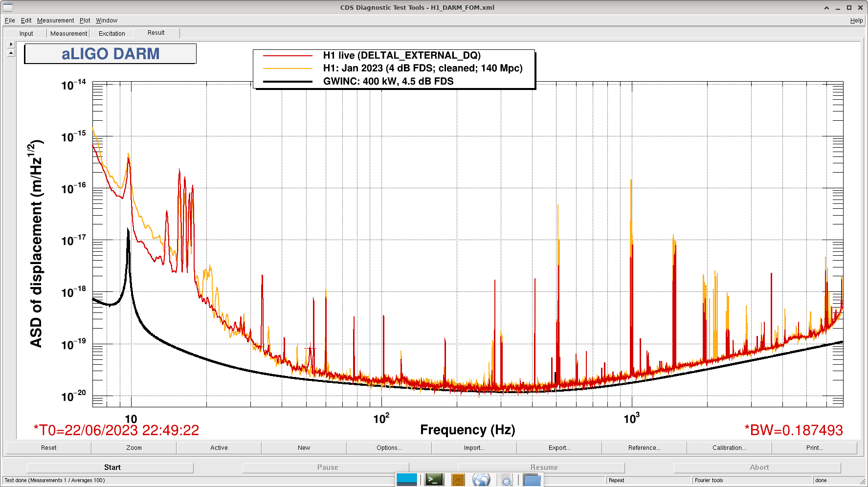Click the up arrow button beside the plot
Viewport: 868px width, 487px height.
pos(11,52)
